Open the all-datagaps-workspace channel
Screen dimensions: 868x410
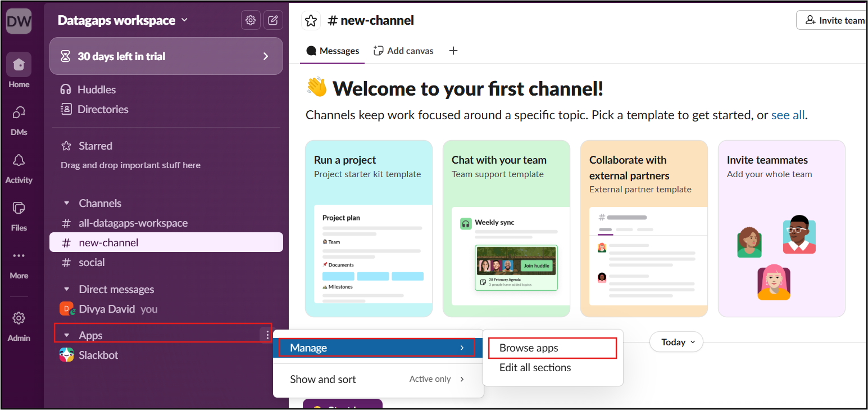tap(166, 223)
